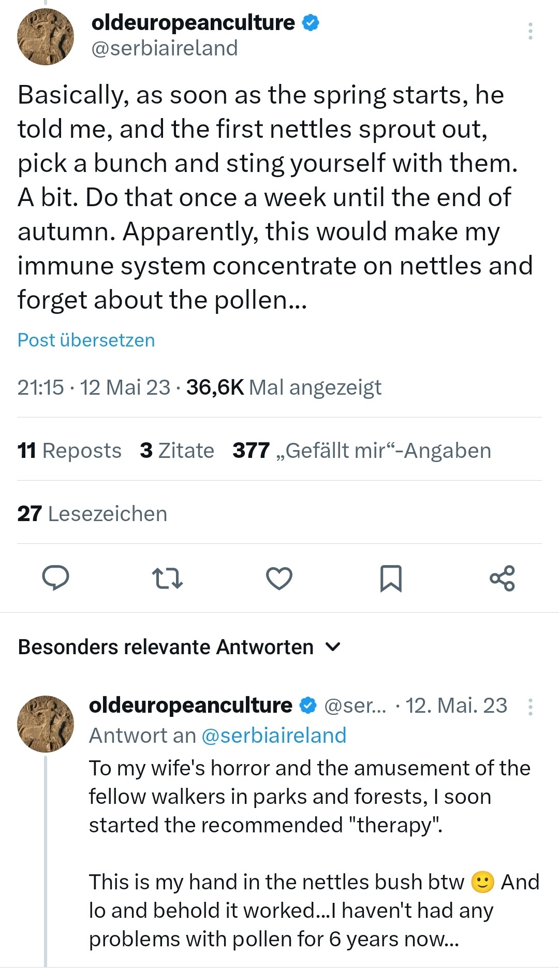Open the reply author's avatar
Image resolution: width=559 pixels, height=980 pixels.
[x=46, y=724]
